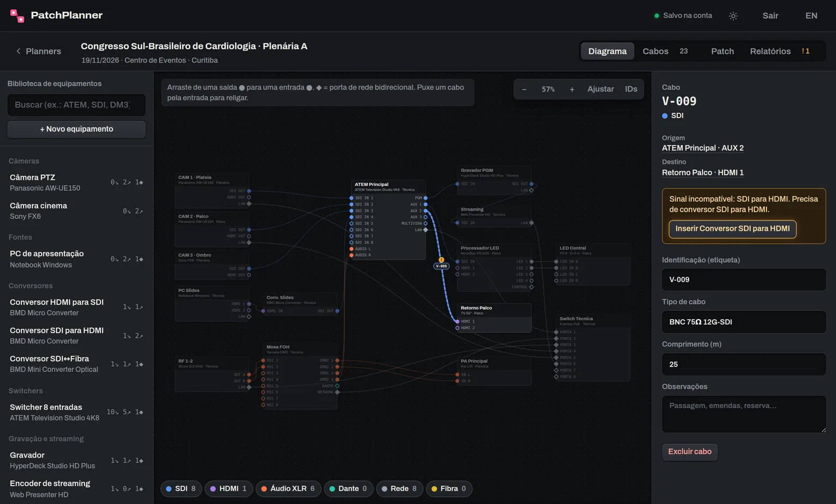836x504 pixels.
Task: Click the warning badge on cable V-009
Action: coord(442,260)
